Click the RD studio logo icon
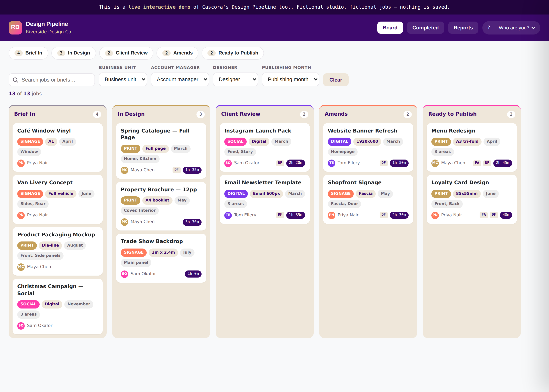 pyautogui.click(x=15, y=27)
